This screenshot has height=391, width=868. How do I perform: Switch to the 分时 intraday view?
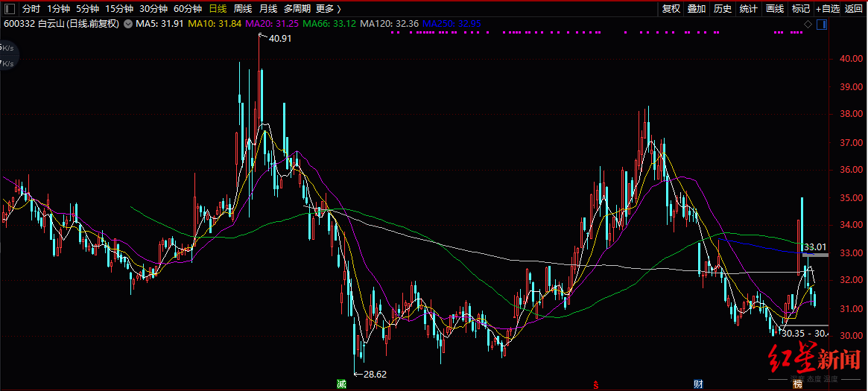coord(31,9)
